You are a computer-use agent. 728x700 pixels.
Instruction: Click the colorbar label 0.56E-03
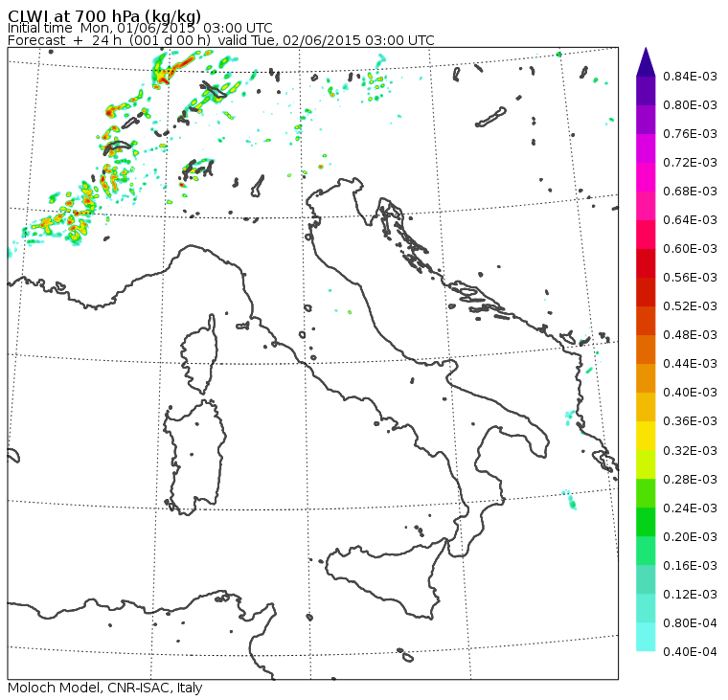coord(690,277)
